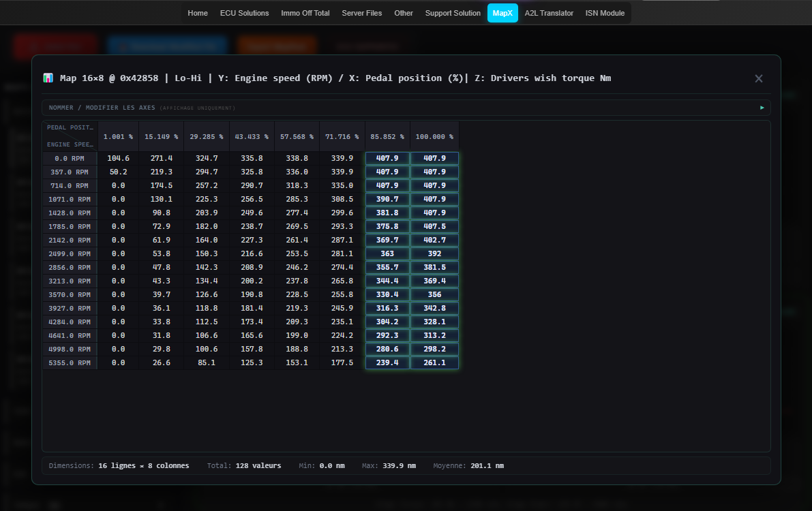The height and width of the screenshot is (511, 812).
Task: Select the 3213.0 RPM row header
Action: click(70, 281)
